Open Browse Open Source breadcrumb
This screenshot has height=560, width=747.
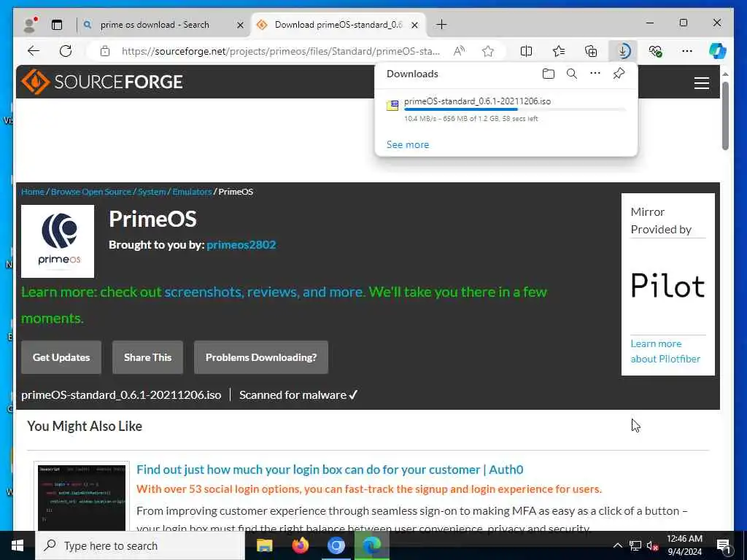click(91, 192)
